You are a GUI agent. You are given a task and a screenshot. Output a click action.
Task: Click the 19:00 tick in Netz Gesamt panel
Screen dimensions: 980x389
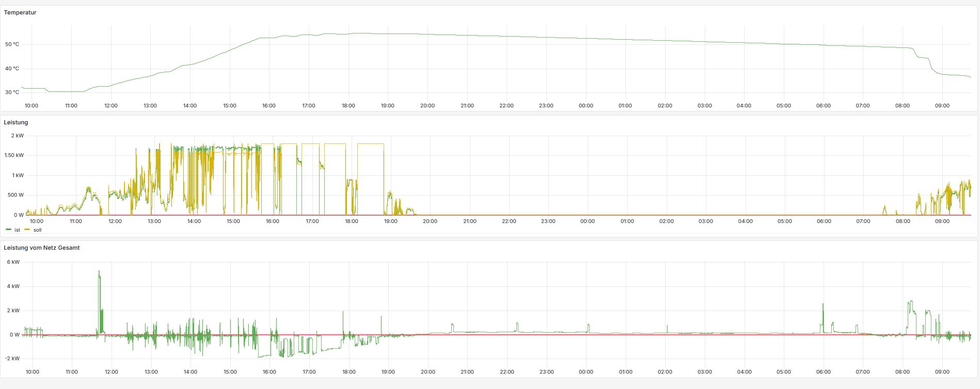pyautogui.click(x=388, y=372)
